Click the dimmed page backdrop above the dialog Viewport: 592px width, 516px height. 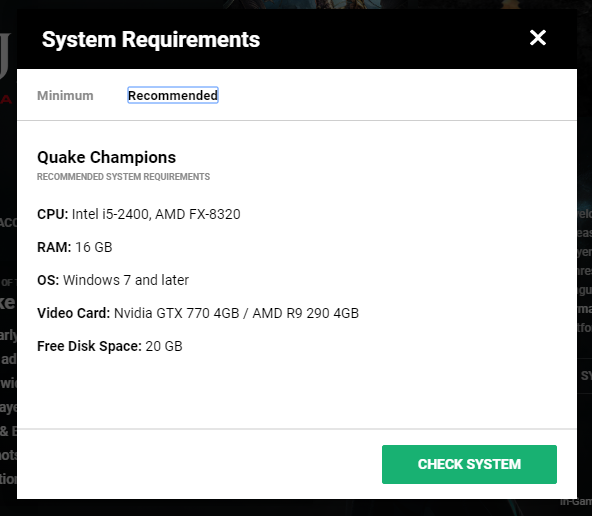pyautogui.click(x=296, y=4)
